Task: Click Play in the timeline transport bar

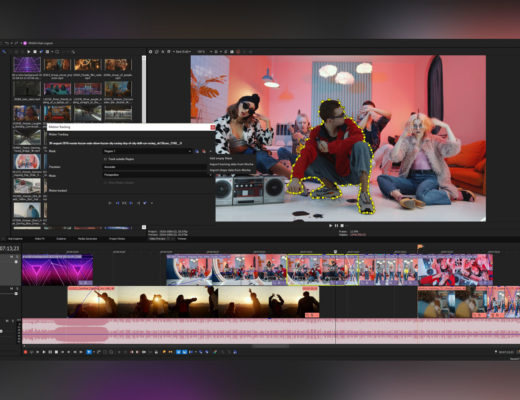Action: (x=44, y=352)
